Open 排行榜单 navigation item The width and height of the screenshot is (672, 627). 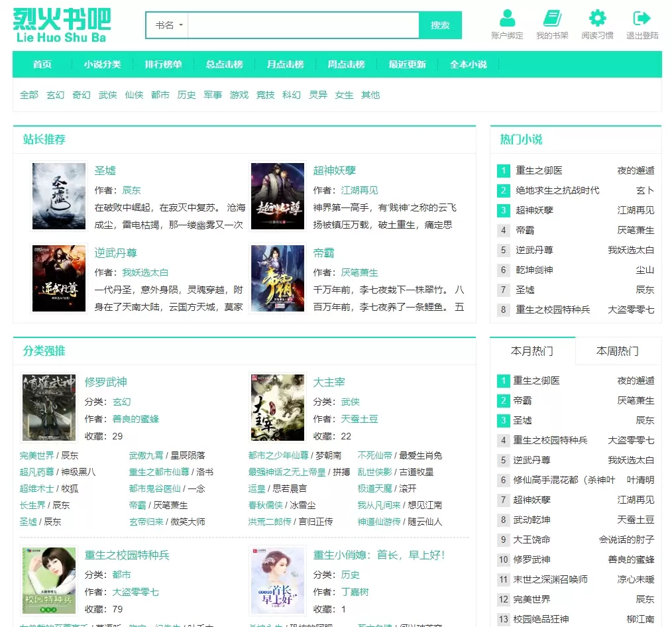(x=163, y=64)
